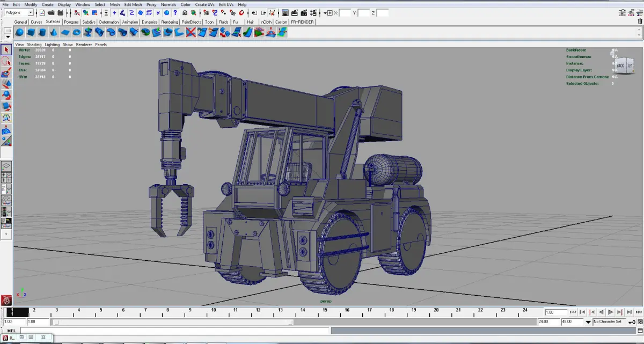Create a NURBS sphere from the shelf
The image size is (644, 344).
(19, 32)
